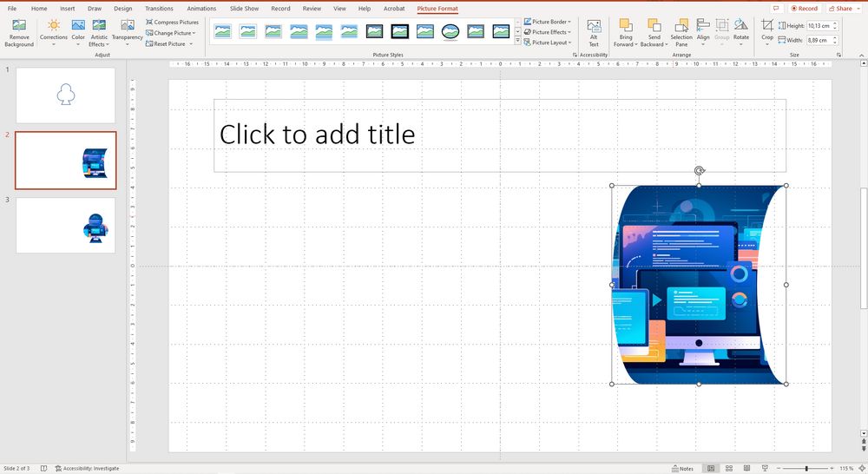Expand the Picture Styles gallery more arrow
Screen dimensions: 868x474
pos(517,42)
